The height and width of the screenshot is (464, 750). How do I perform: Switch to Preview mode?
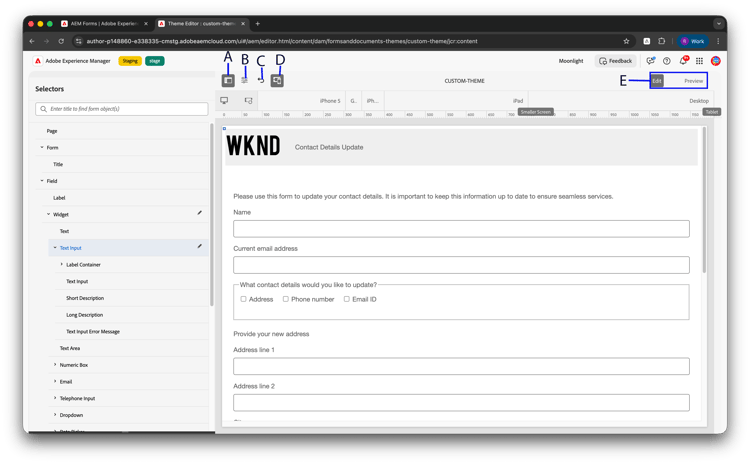tap(694, 81)
